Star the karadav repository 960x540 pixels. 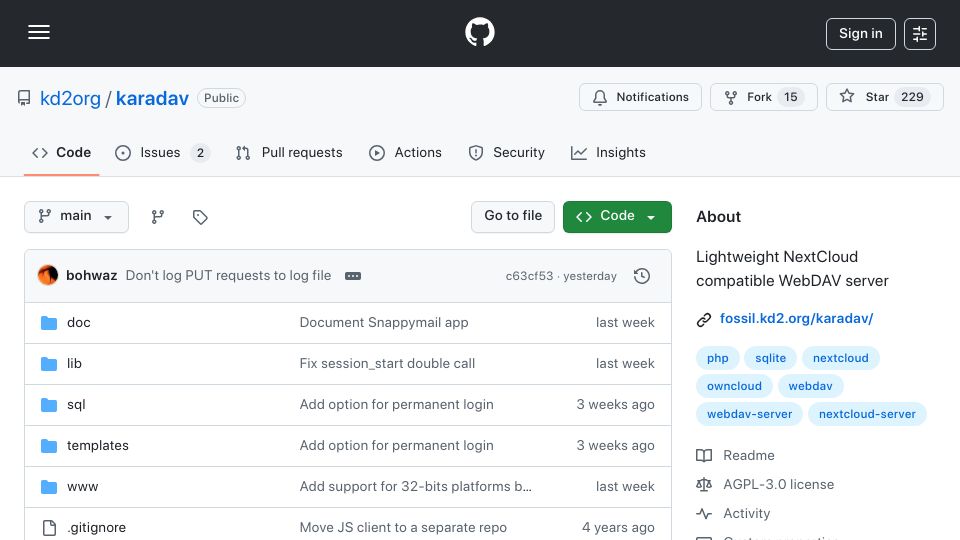884,97
